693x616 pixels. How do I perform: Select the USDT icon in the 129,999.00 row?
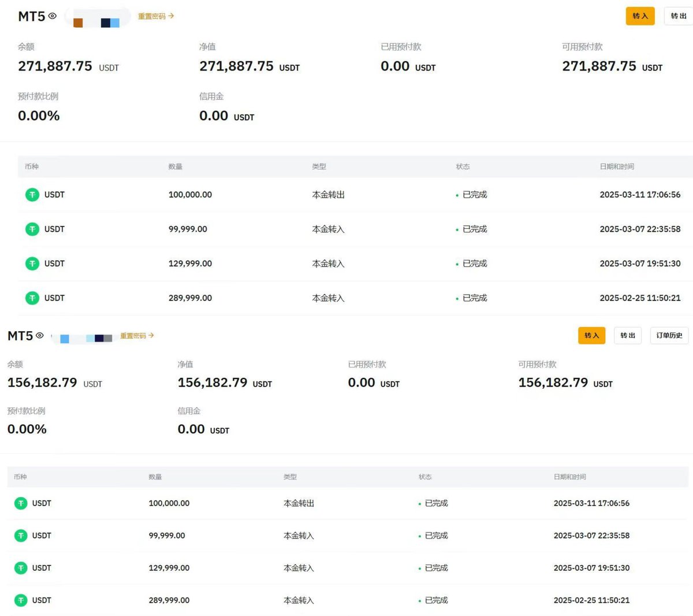click(x=32, y=264)
